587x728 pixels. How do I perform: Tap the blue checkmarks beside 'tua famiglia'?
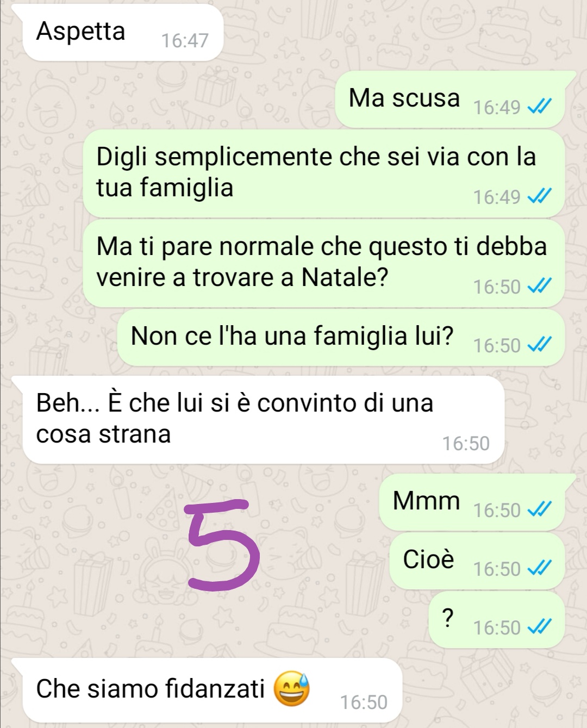pyautogui.click(x=540, y=196)
